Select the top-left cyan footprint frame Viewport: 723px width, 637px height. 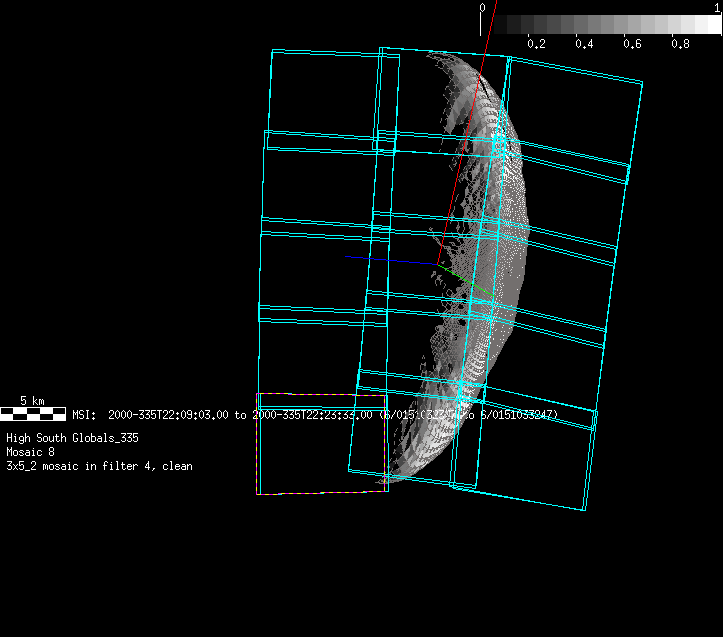pos(325,90)
